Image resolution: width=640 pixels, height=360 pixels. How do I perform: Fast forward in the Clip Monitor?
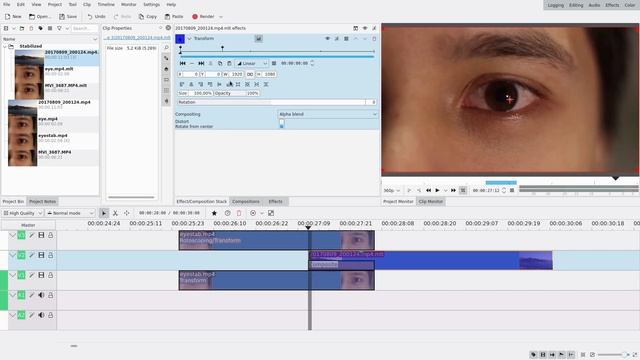[x=453, y=190]
